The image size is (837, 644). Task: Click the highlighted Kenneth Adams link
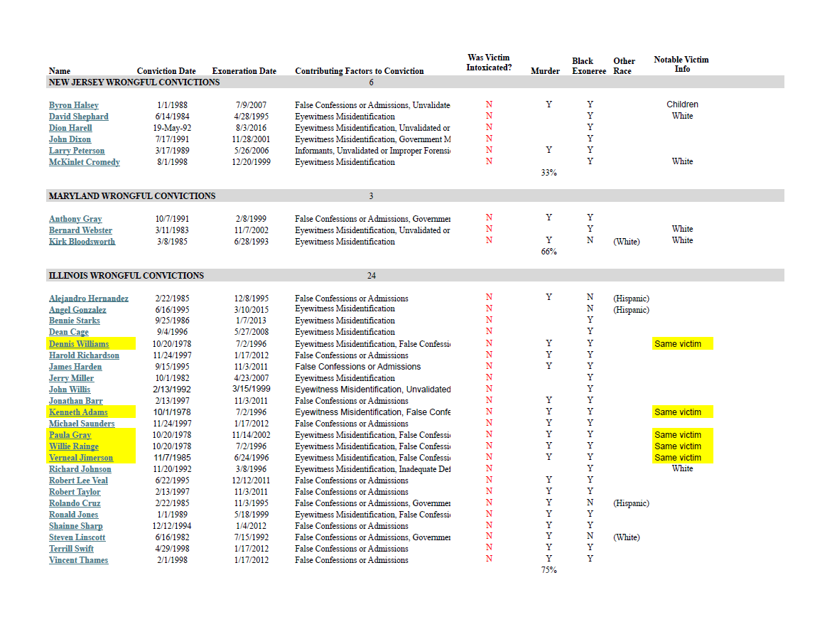(x=78, y=412)
